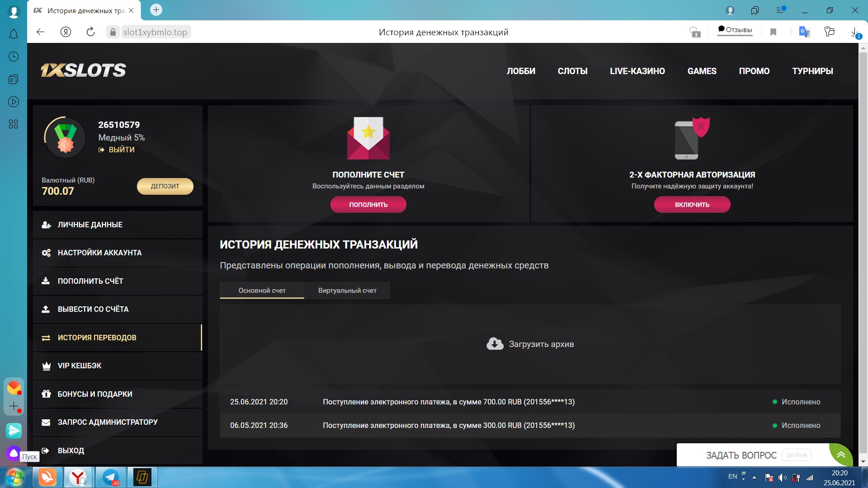The image size is (868, 488).
Task: Click the 1XSLOTS logo
Action: (84, 70)
